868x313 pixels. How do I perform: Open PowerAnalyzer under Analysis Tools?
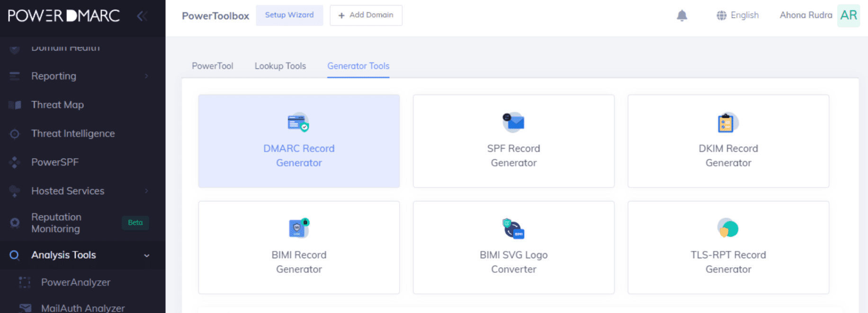pos(75,282)
